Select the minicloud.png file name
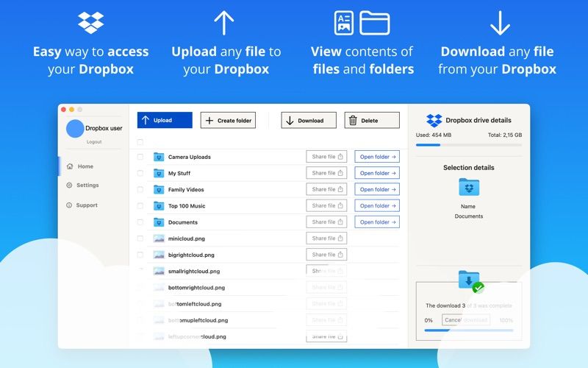This screenshot has width=588, height=368. [187, 238]
